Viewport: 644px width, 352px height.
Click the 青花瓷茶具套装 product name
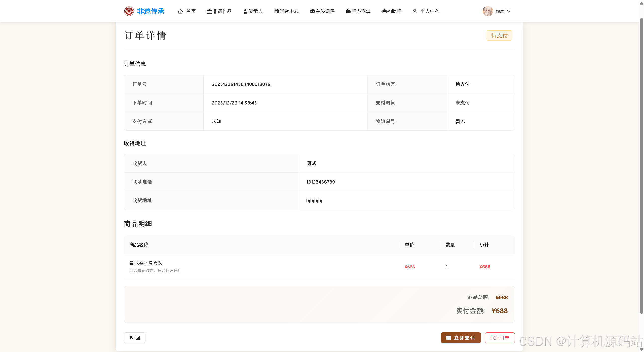click(x=146, y=263)
